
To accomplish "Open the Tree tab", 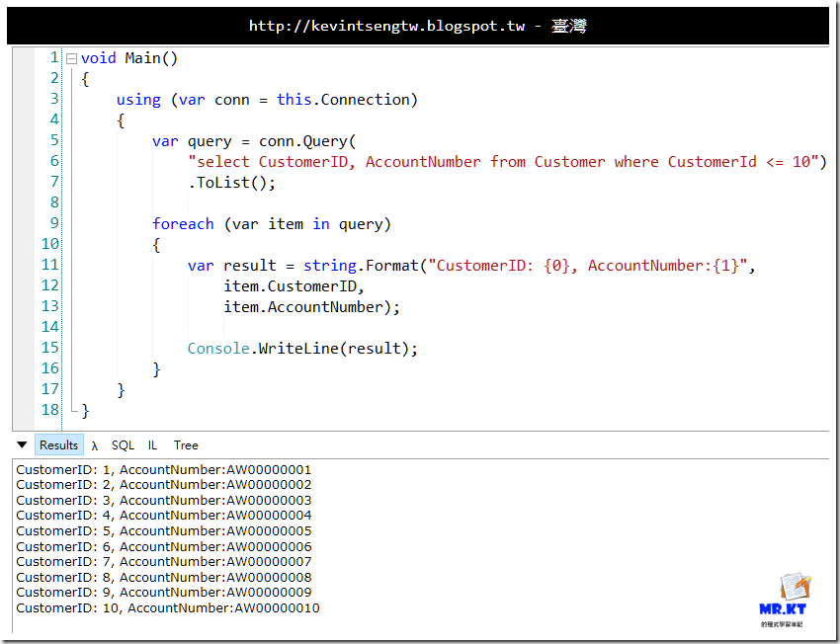I will click(186, 445).
